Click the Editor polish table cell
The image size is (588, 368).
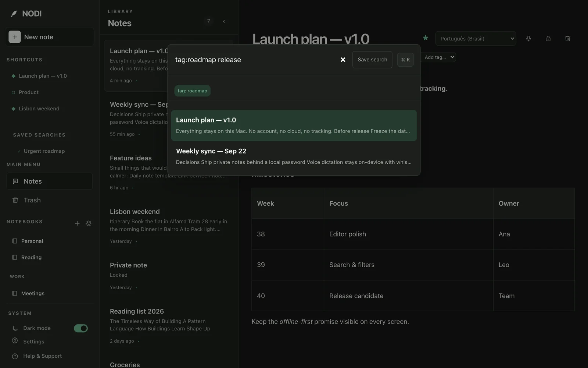pyautogui.click(x=408, y=234)
